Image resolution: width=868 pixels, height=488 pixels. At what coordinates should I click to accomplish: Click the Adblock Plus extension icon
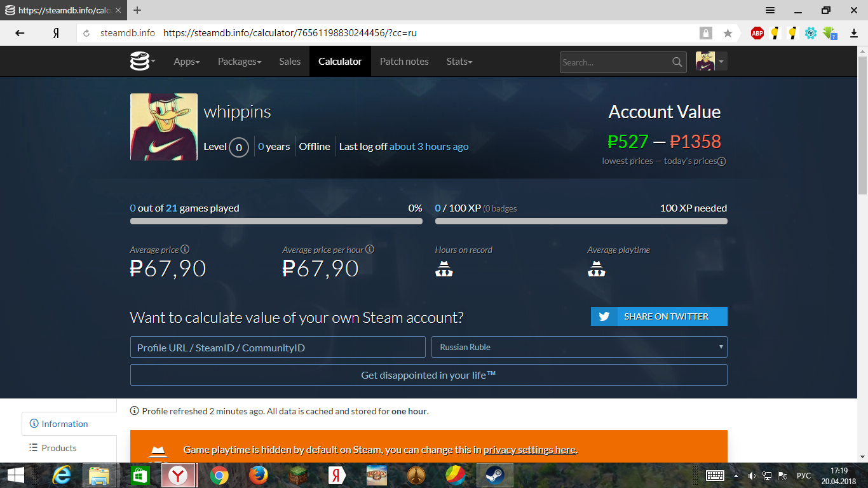[757, 33]
